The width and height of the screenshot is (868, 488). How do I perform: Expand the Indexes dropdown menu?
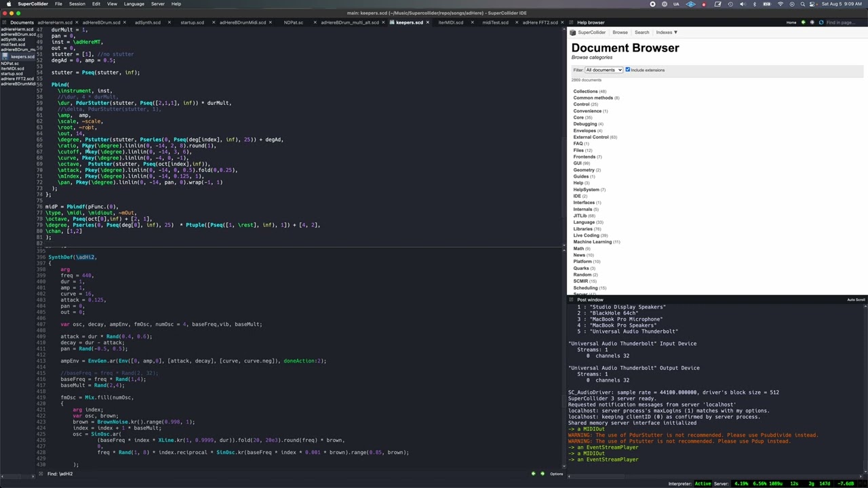(x=667, y=33)
